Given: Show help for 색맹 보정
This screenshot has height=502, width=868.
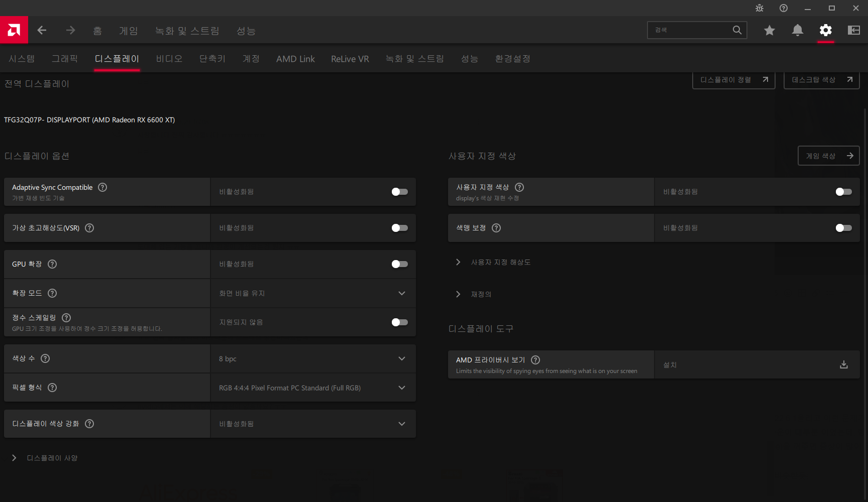Looking at the screenshot, I should click(x=496, y=228).
